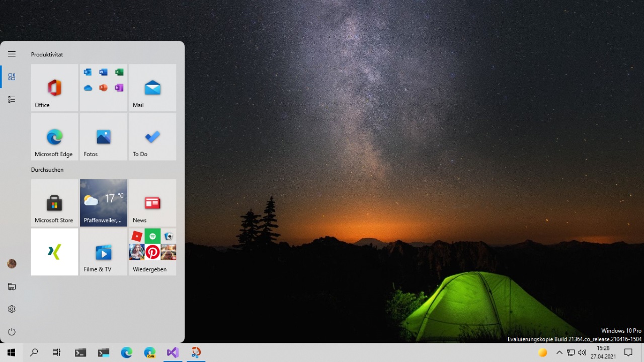Open the second terminal icon with blue bar

[x=103, y=352]
